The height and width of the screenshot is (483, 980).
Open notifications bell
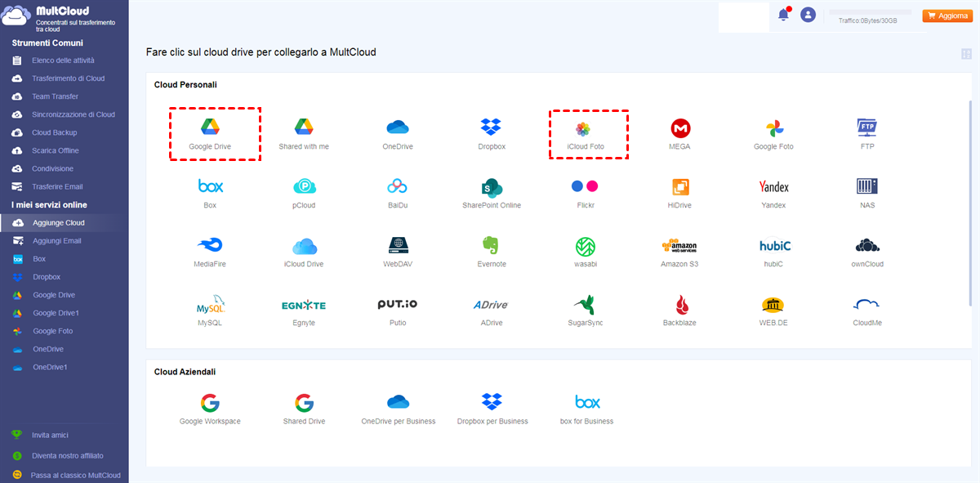(x=783, y=15)
